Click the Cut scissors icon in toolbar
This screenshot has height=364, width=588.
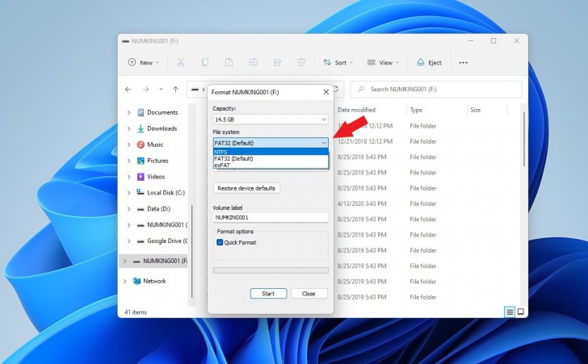181,63
